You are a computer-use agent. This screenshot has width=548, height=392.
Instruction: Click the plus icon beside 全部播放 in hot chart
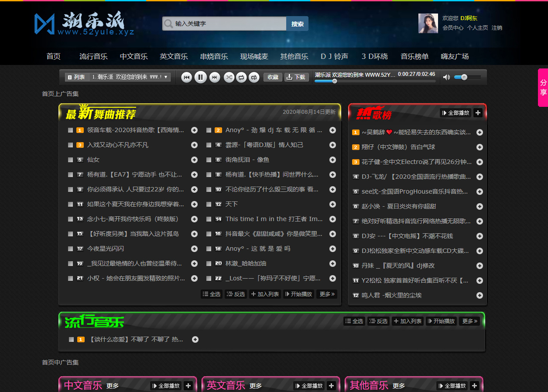pyautogui.click(x=478, y=113)
